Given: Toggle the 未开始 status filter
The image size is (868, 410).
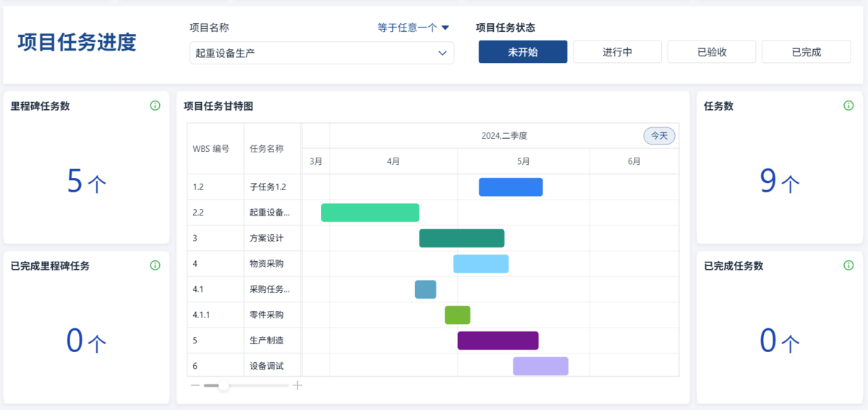Looking at the screenshot, I should [522, 52].
